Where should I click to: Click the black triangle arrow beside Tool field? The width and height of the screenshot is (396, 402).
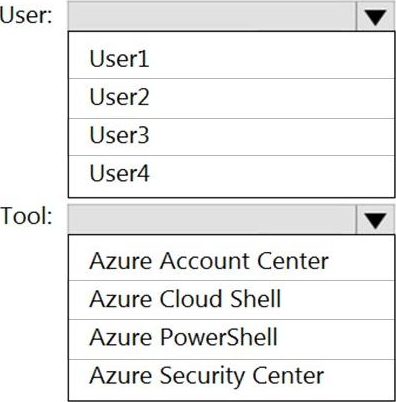click(375, 220)
